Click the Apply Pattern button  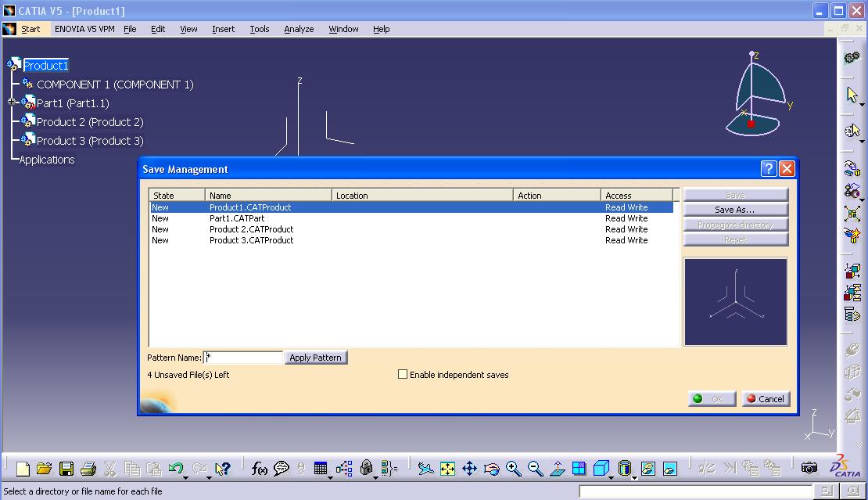click(x=316, y=358)
